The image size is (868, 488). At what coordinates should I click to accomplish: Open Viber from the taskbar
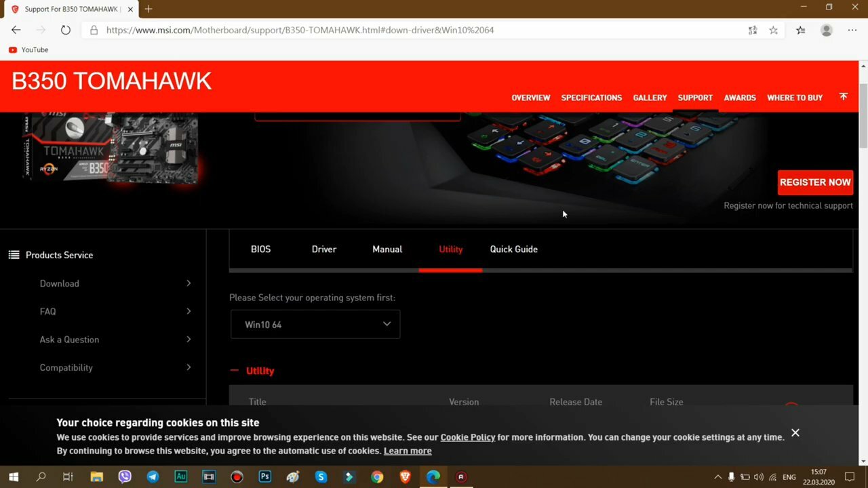point(125,476)
